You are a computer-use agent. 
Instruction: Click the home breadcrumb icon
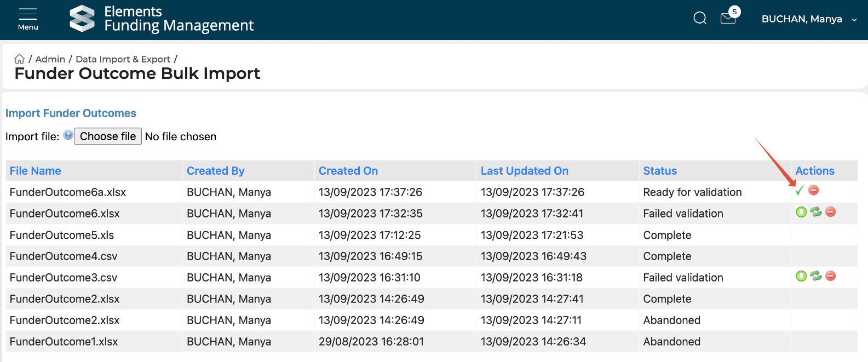tap(20, 59)
